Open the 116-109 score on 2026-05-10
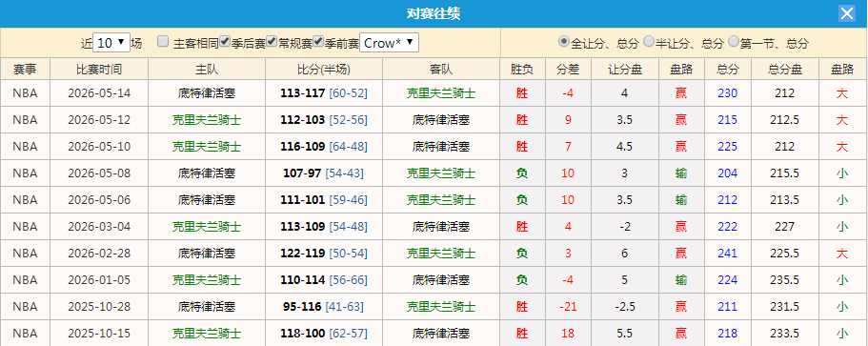 303,147
